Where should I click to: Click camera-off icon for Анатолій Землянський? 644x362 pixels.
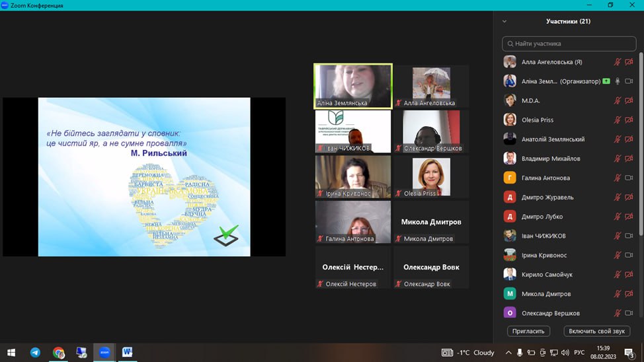point(629,139)
